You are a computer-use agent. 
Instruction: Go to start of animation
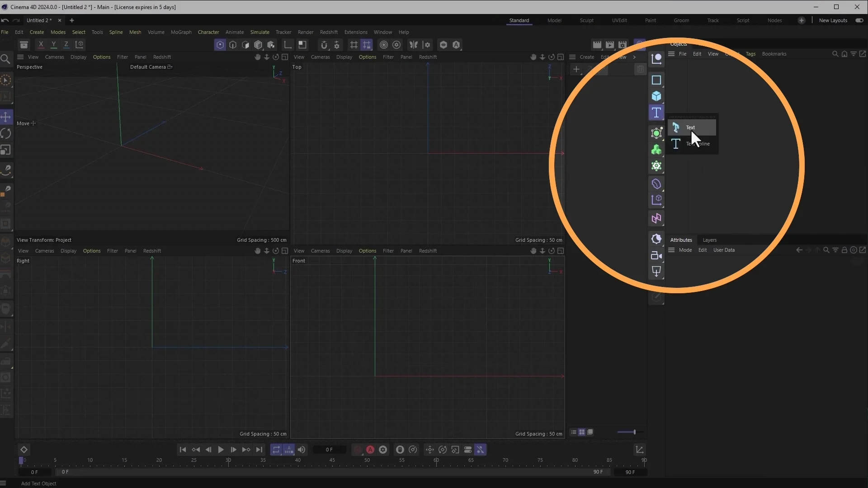183,450
